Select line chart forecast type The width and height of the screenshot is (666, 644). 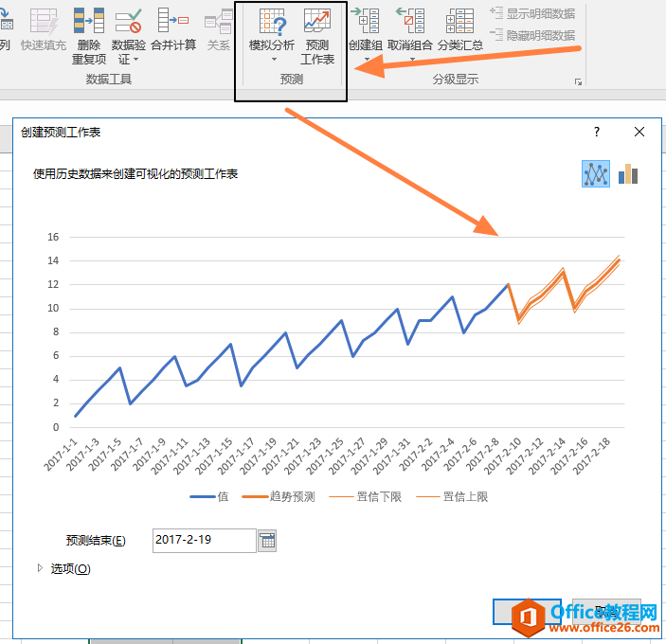596,173
